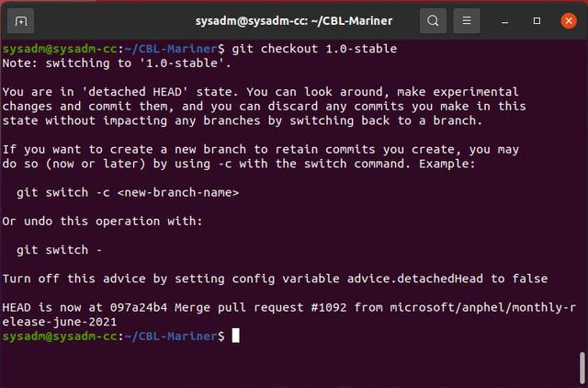The image size is (588, 388).
Task: Click the 'git switch -c <new-branch-name>' example line
Action: click(128, 192)
